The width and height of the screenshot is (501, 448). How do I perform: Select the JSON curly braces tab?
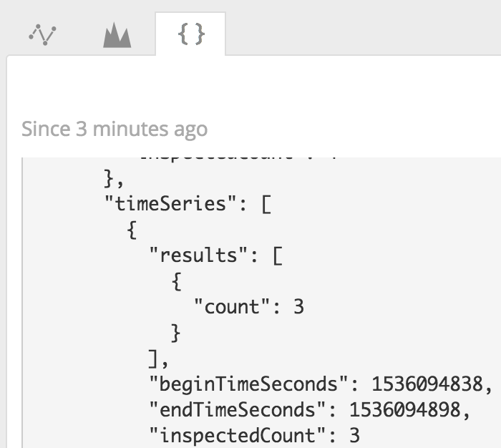191,34
